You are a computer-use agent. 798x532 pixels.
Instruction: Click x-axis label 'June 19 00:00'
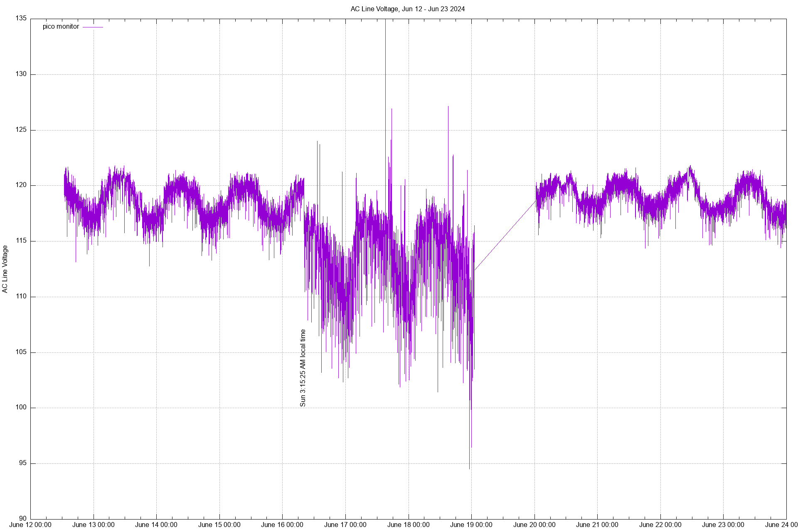(x=471, y=525)
